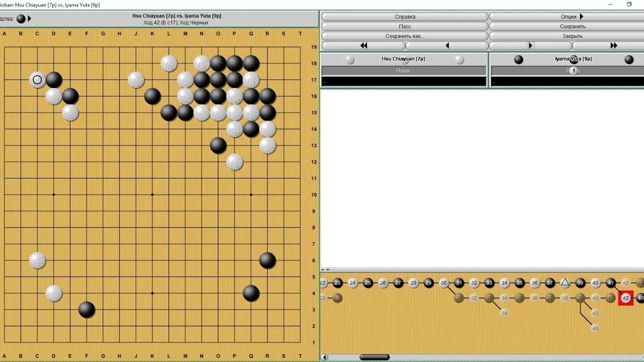Select white move 32 in the top tree row
The width and height of the screenshot is (644, 362).
click(474, 283)
